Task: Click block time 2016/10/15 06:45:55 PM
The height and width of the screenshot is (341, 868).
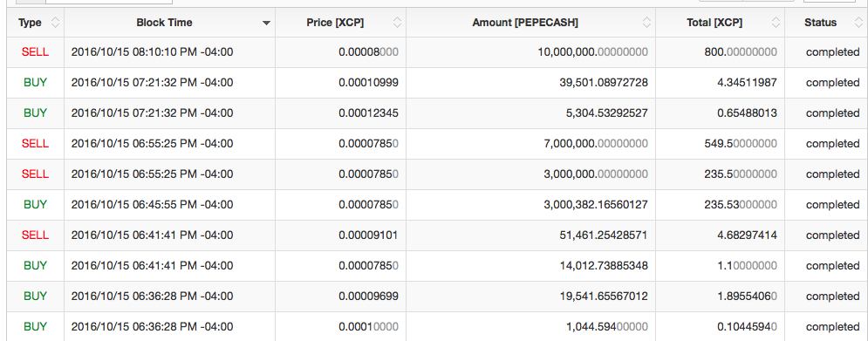Action: (153, 204)
